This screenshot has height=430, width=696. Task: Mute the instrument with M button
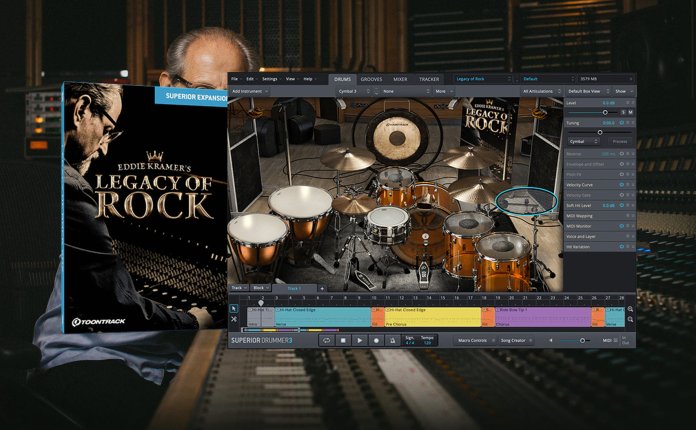[630, 113]
